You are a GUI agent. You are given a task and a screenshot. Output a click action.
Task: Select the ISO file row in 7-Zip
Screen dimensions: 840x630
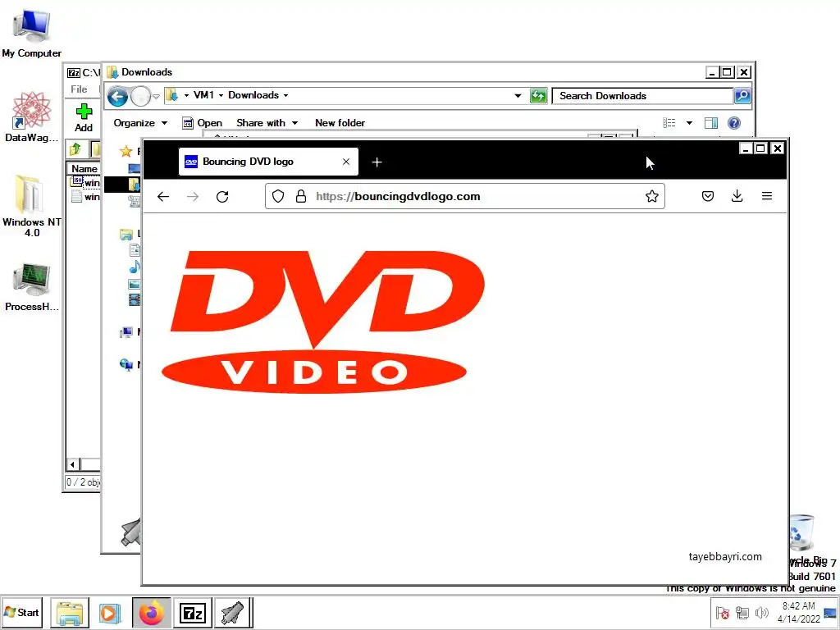(85, 183)
